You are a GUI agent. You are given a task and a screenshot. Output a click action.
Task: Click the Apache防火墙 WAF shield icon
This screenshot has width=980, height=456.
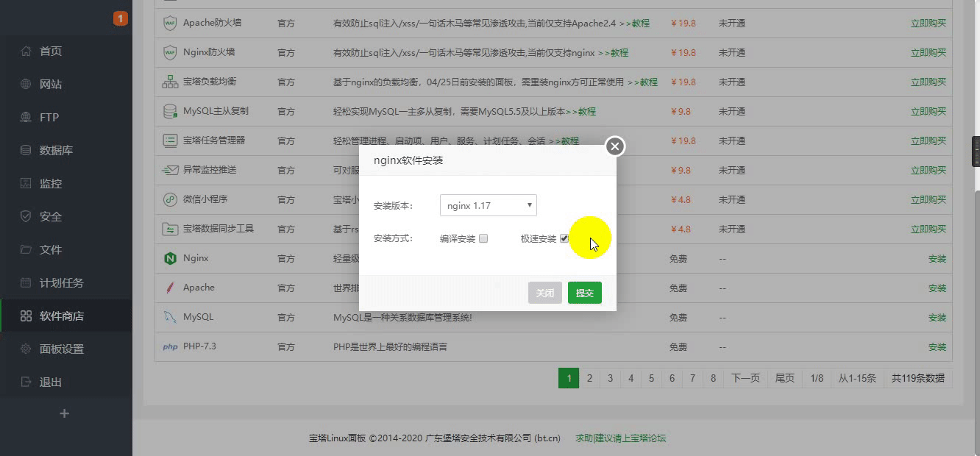pos(170,23)
